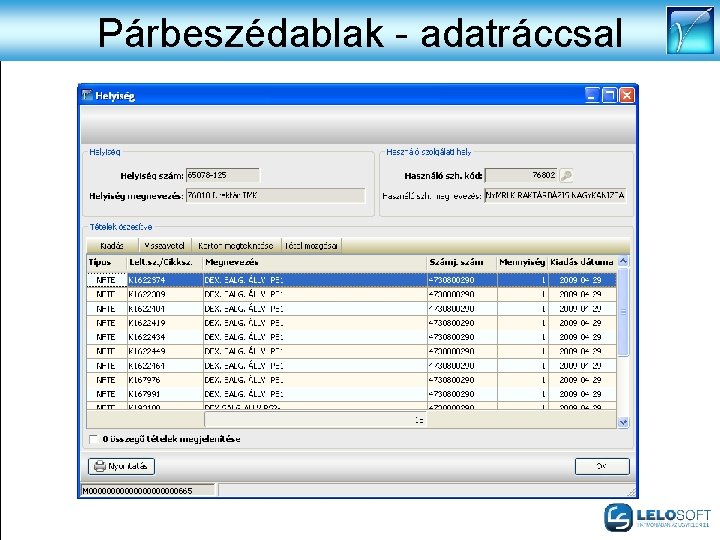Confirm with the Ok button
Image resolution: width=720 pixels, height=540 pixels.
point(602,467)
